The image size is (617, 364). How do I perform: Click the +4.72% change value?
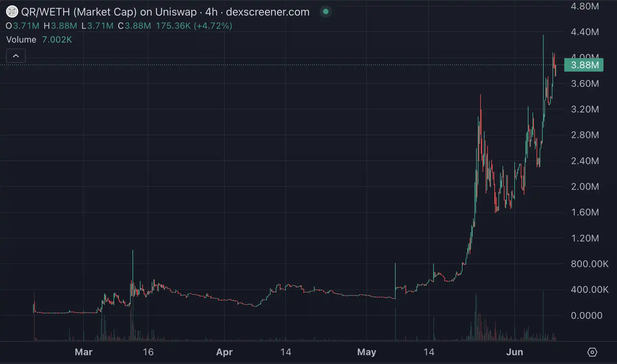tap(213, 26)
